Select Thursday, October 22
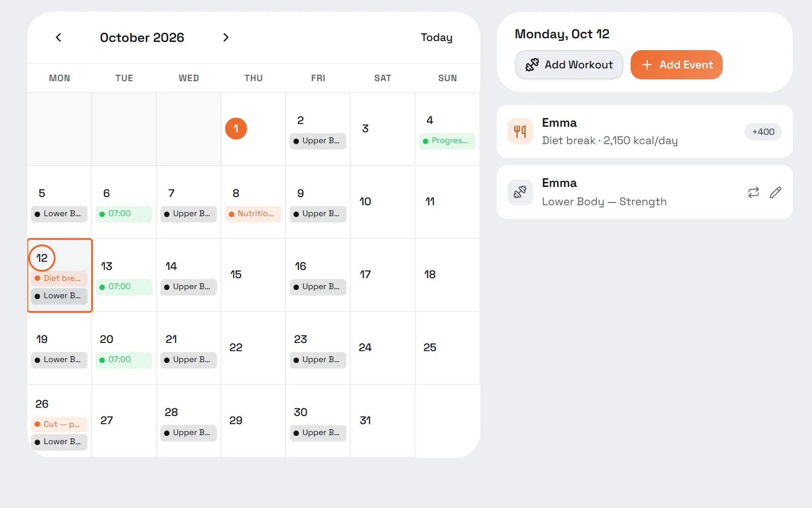 (253, 348)
